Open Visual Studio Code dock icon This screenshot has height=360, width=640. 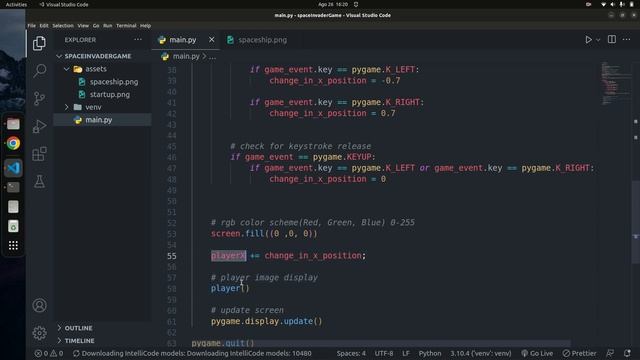coord(13,168)
